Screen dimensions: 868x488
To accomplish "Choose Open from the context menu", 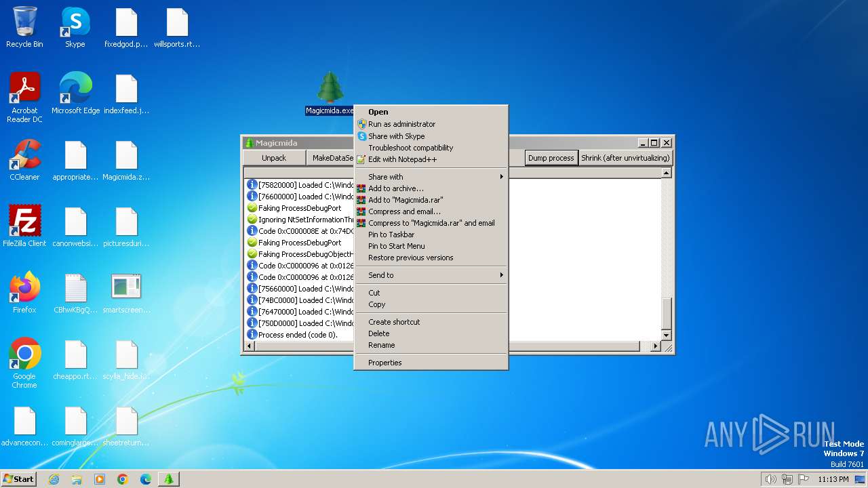I will pyautogui.click(x=431, y=112).
